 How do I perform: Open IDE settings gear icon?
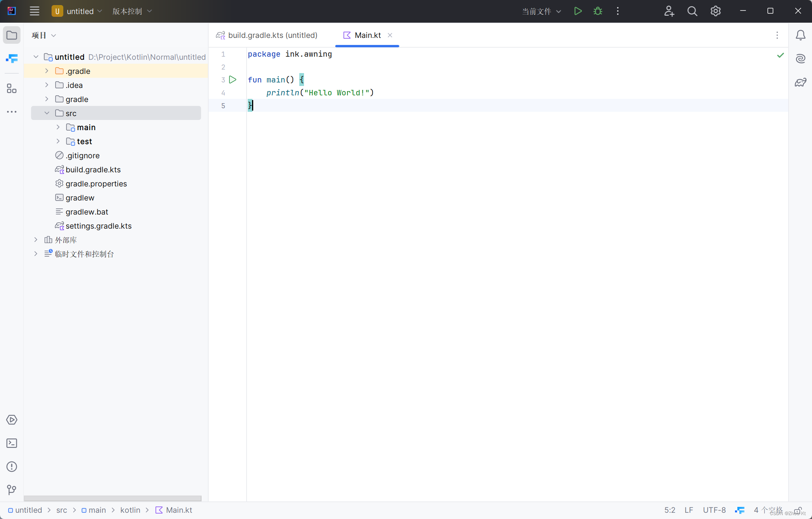point(715,11)
